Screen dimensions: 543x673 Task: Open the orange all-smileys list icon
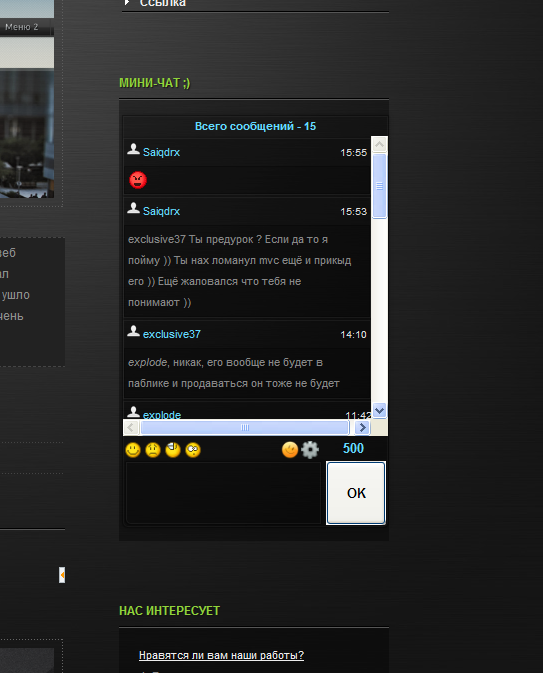(290, 450)
